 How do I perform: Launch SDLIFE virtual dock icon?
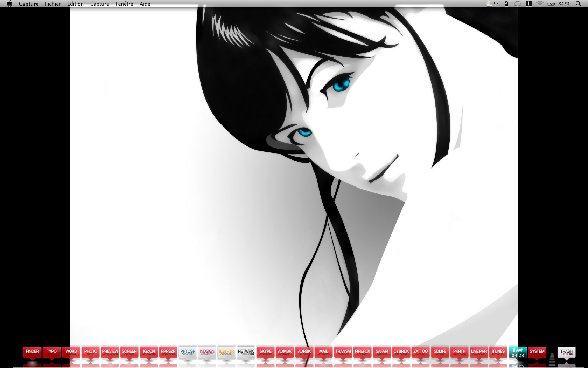tap(440, 352)
